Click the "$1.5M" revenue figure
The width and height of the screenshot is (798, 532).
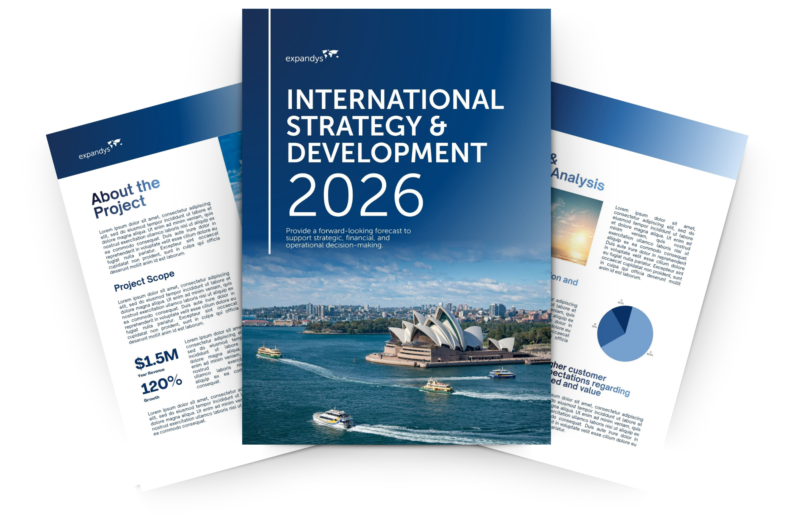[156, 358]
